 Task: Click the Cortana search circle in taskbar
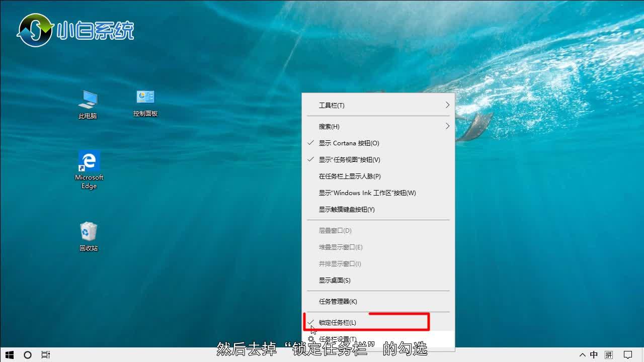click(x=27, y=355)
